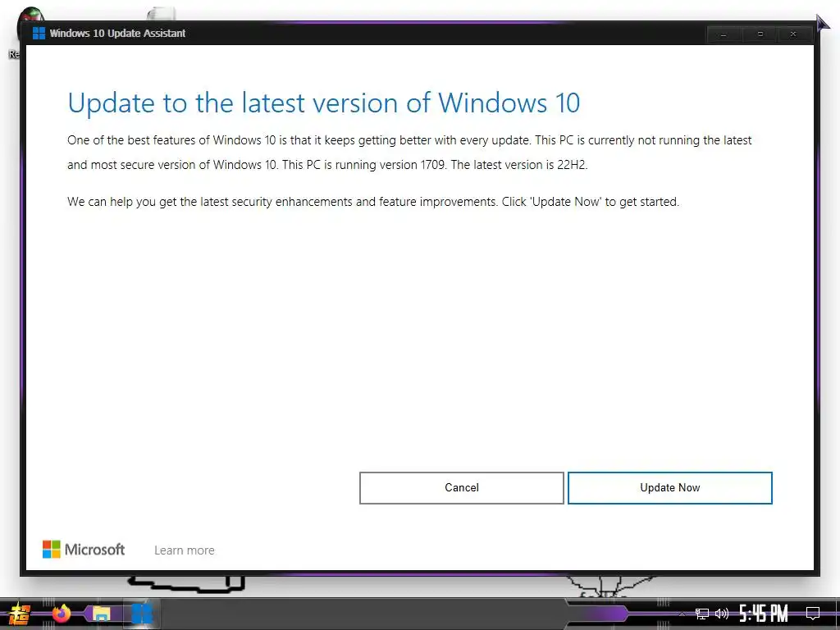Open the volume control tray icon
The height and width of the screenshot is (630, 840).
click(x=722, y=614)
